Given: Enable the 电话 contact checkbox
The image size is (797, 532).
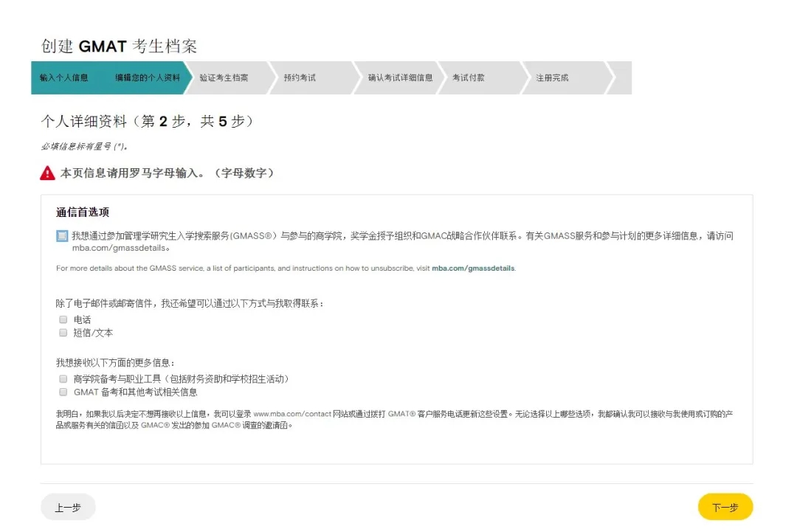Looking at the screenshot, I should (x=63, y=319).
